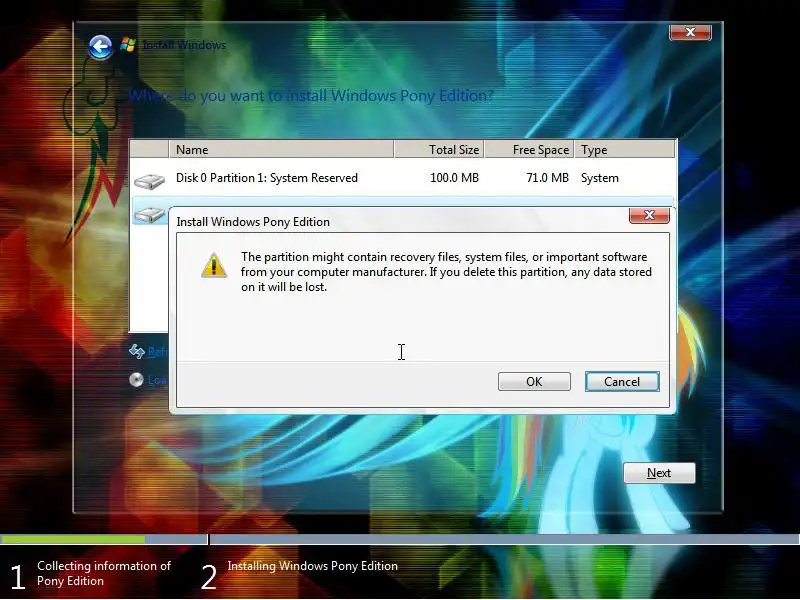Click the 'System' type cell
Image resolution: width=800 pixels, height=600 pixels.
pos(599,178)
